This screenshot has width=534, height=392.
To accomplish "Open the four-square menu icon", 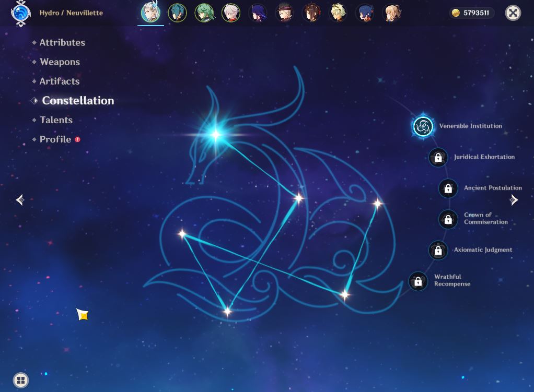I will (x=21, y=380).
